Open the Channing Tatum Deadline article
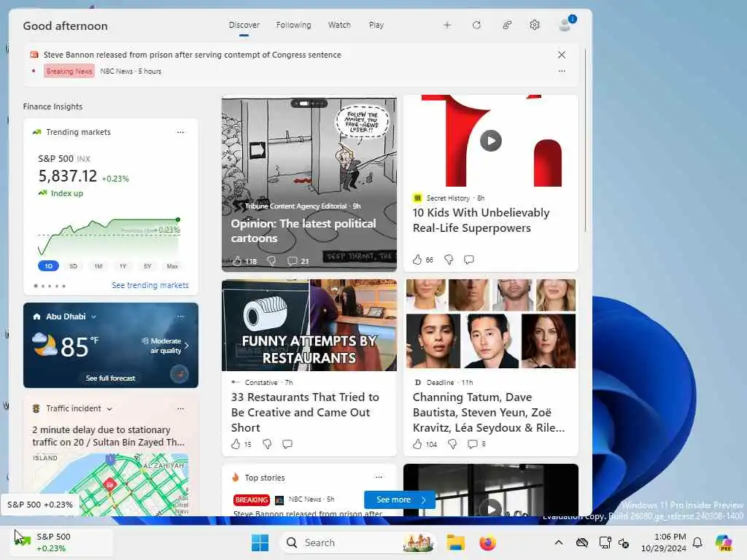 [x=489, y=413]
